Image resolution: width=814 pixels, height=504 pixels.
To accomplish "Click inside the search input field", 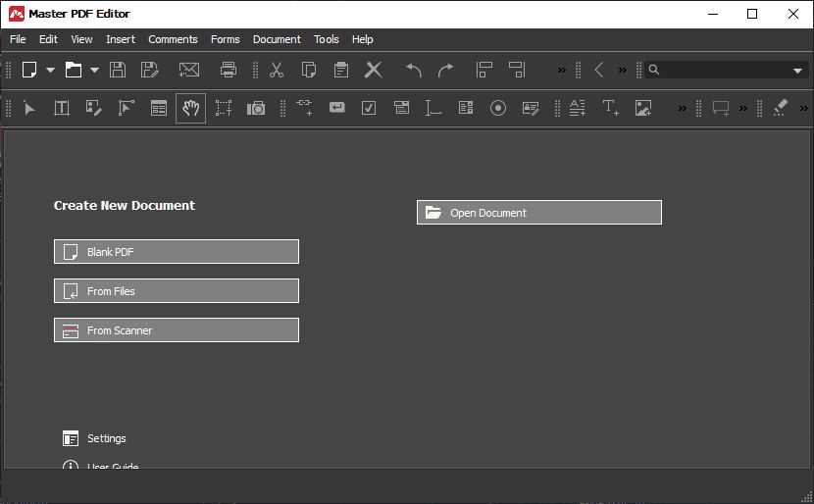I will tap(725, 70).
